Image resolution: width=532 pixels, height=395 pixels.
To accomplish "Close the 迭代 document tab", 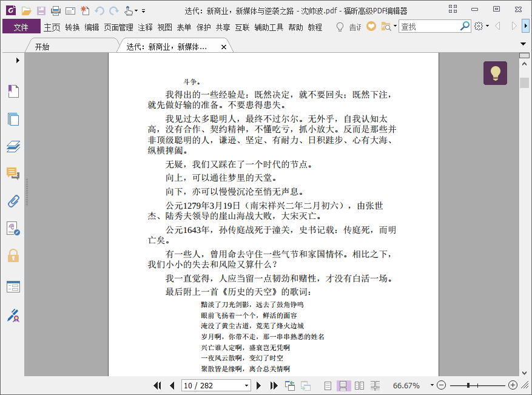I will 224,47.
